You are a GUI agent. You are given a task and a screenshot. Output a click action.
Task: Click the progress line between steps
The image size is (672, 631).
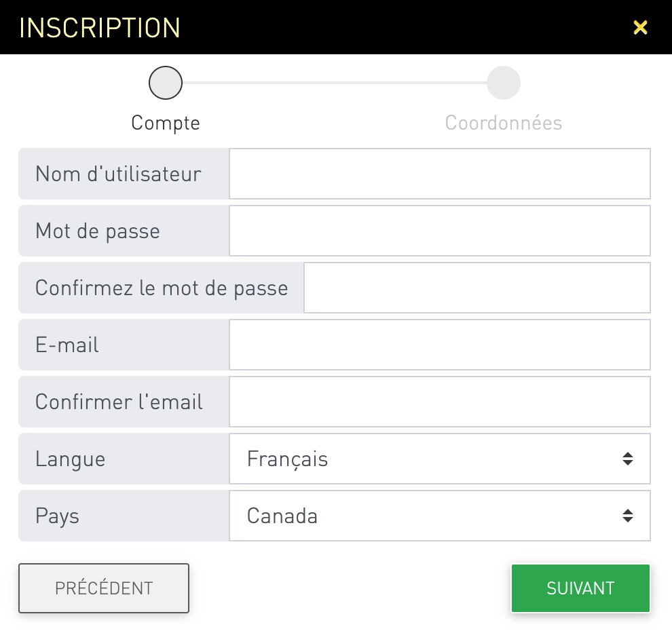(x=334, y=83)
